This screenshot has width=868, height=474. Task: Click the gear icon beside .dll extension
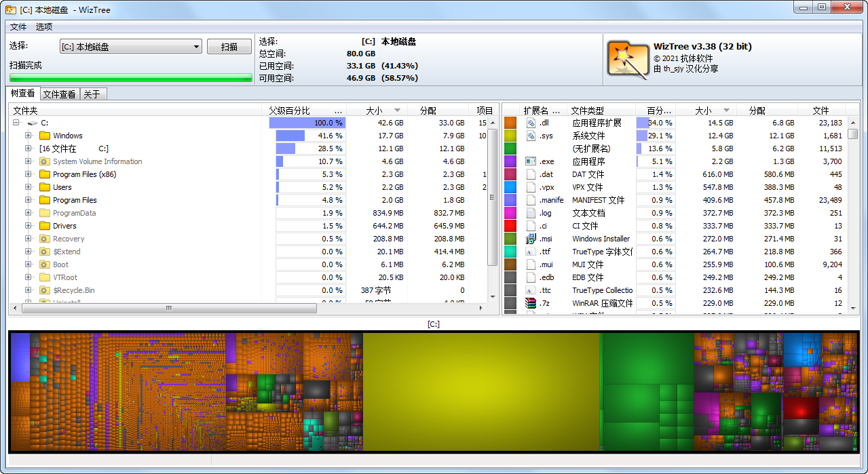(530, 123)
